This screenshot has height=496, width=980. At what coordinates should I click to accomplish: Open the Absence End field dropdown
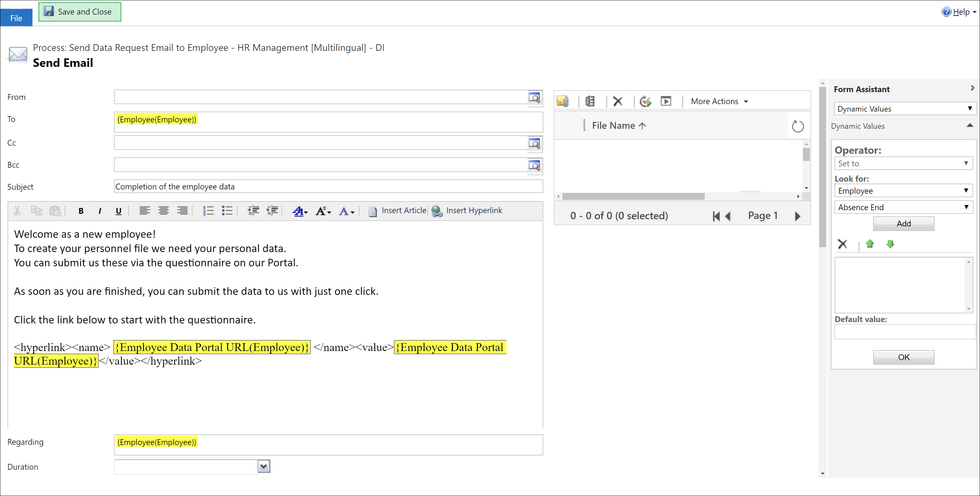point(903,207)
